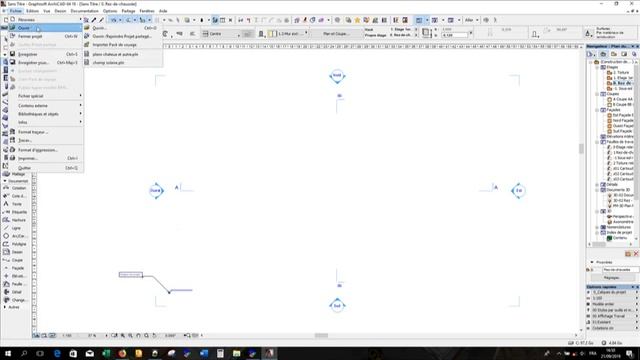Open the Aide menu
Viewport: 640px width, 360px height.
tap(163, 11)
